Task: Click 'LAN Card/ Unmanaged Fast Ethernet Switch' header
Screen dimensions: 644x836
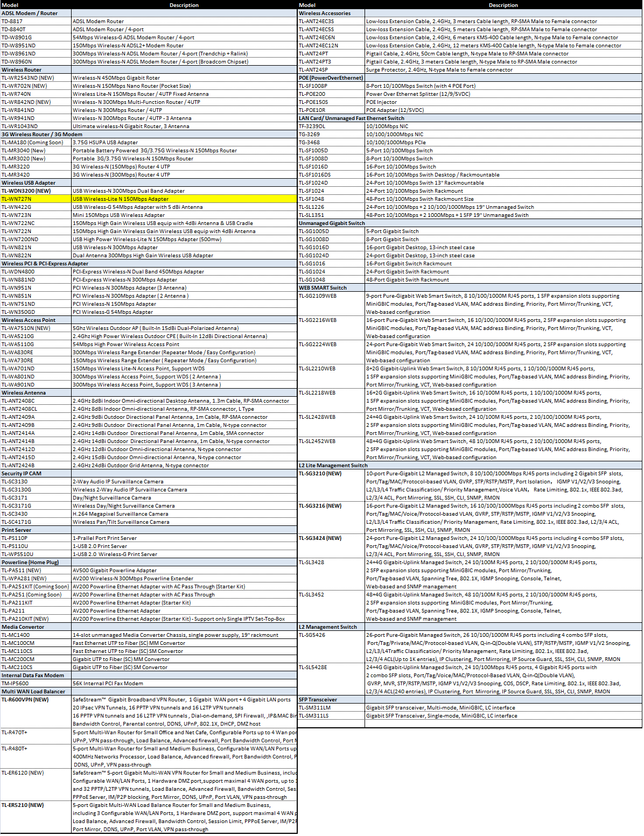Action: [x=352, y=118]
